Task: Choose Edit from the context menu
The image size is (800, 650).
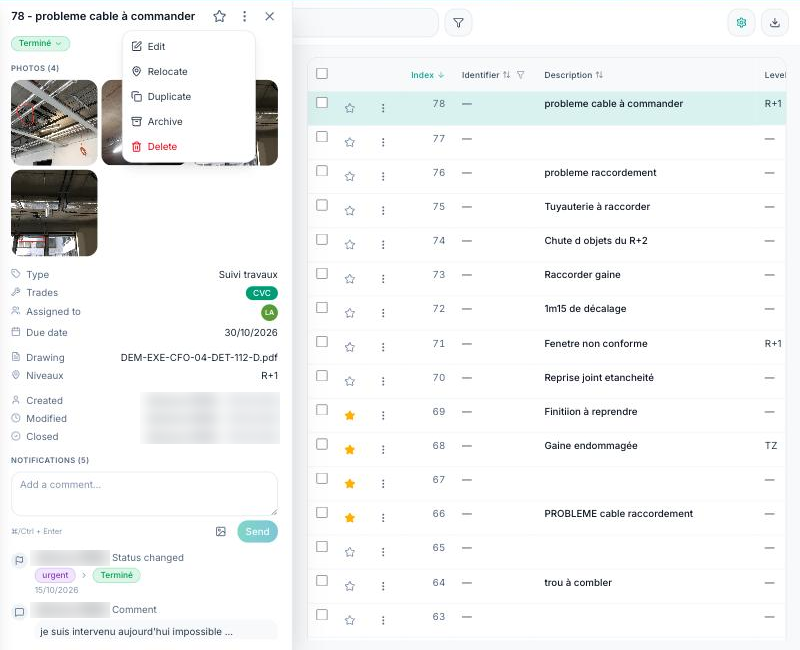Action: click(188, 46)
